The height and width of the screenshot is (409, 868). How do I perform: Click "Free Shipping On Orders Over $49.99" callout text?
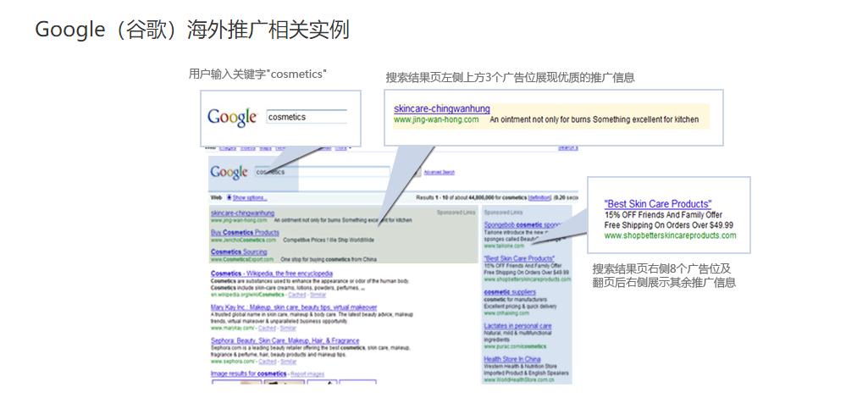pos(669,225)
